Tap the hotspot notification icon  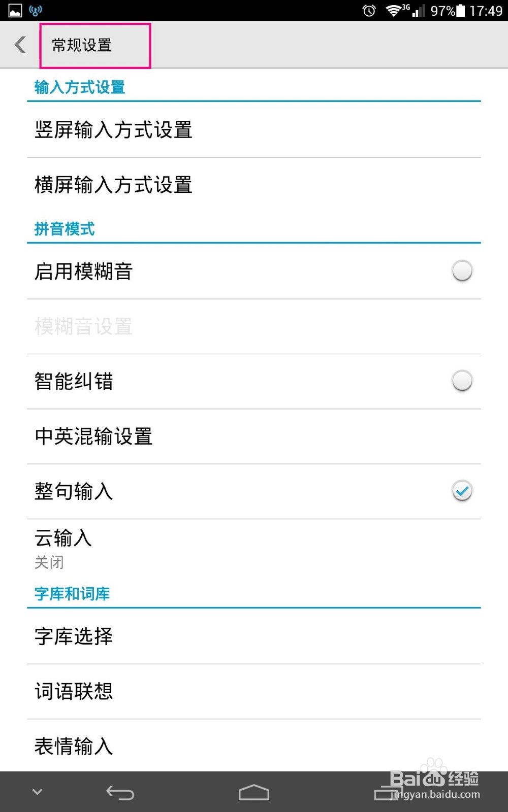[36, 11]
